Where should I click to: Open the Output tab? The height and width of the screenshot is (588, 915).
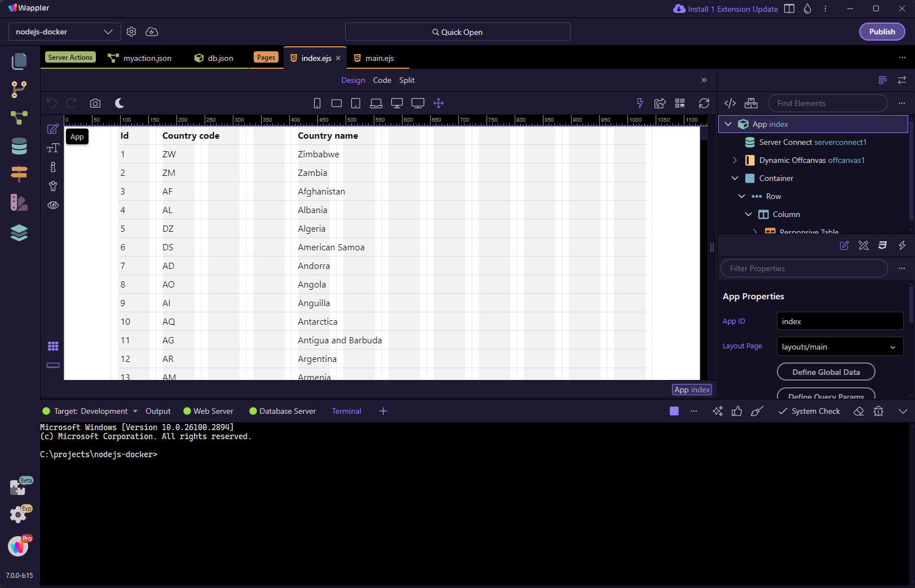click(x=158, y=411)
